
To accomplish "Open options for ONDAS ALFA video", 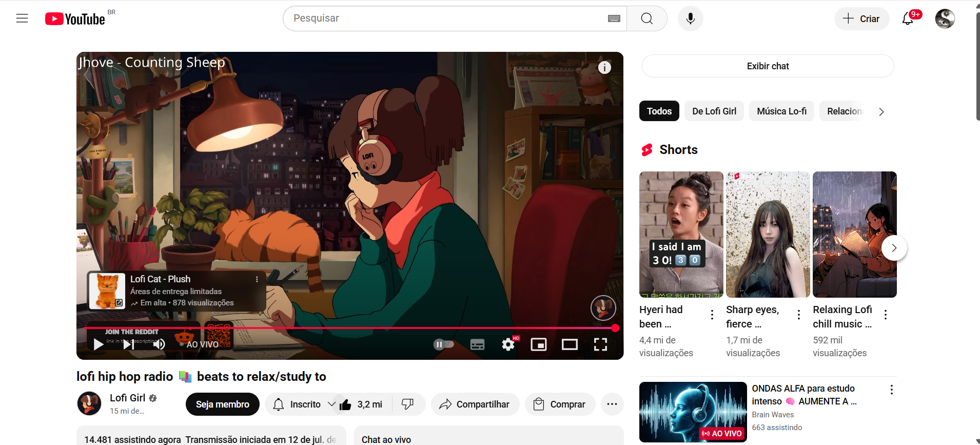I will coord(891,390).
